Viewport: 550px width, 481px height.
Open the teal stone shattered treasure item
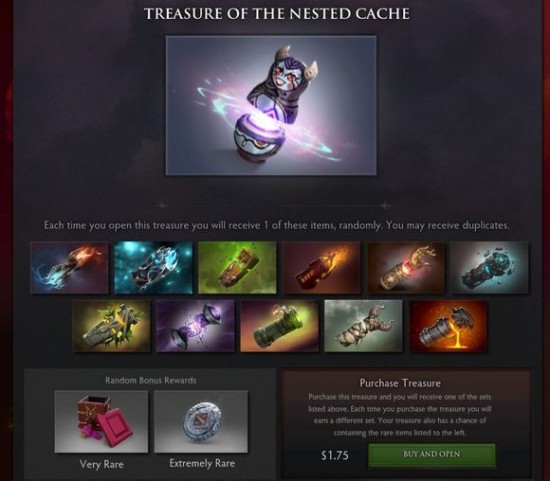490,268
